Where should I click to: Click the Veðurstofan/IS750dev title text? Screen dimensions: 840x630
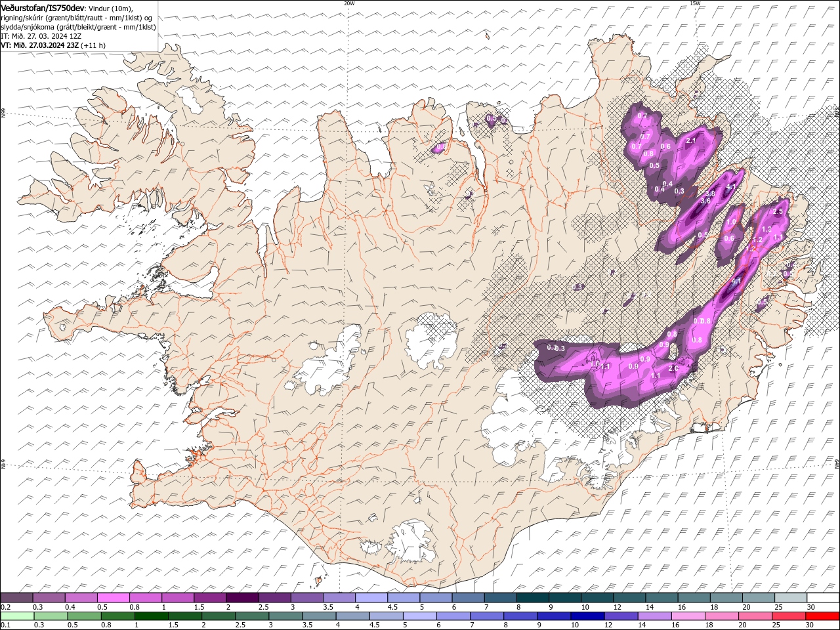[x=43, y=7]
